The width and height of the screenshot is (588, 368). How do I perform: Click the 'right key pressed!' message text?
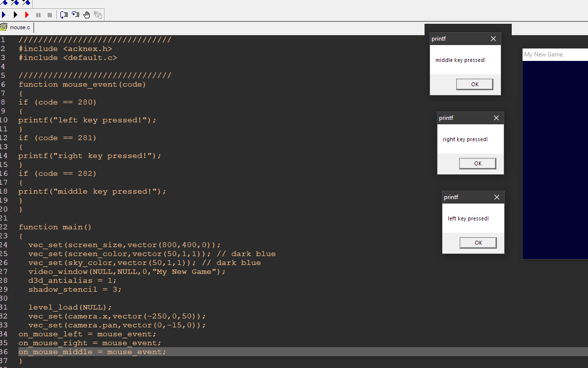[x=465, y=139]
